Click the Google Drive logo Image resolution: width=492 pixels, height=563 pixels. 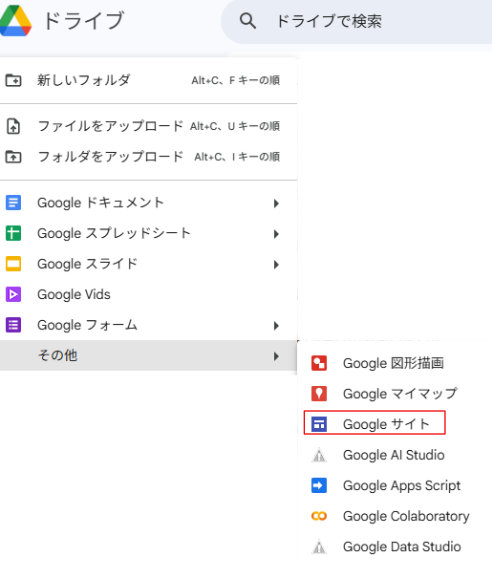tap(16, 21)
